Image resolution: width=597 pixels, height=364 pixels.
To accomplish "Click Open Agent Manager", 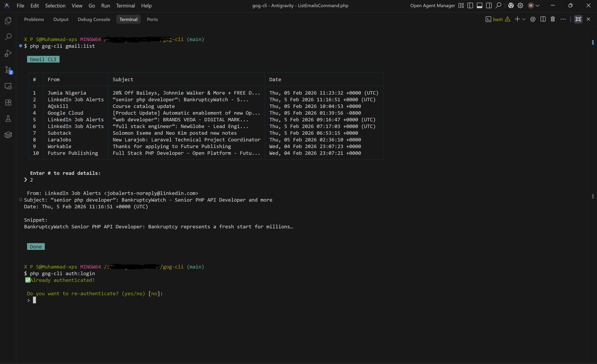I will (x=432, y=5).
